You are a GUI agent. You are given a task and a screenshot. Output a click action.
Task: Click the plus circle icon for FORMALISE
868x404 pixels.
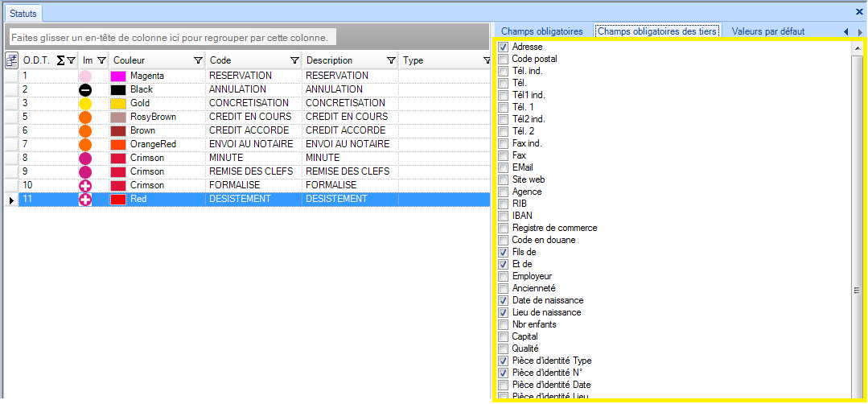(x=85, y=186)
